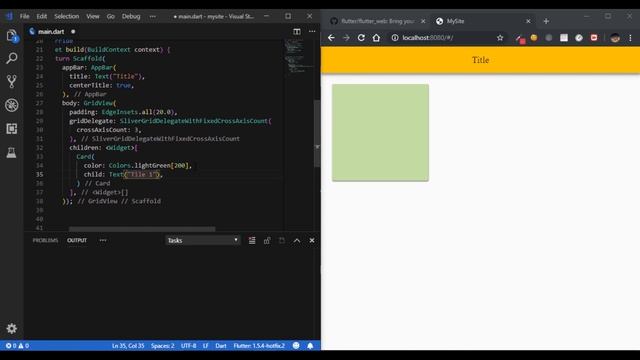
Task: Change the UTF-8 file encoding
Action: (189, 346)
